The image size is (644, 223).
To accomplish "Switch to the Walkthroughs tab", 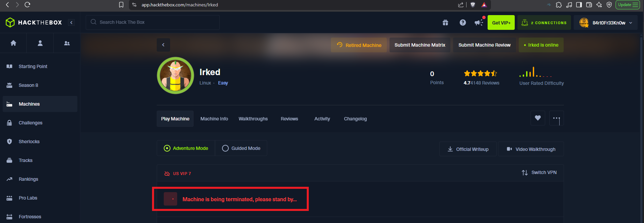I will pyautogui.click(x=253, y=119).
